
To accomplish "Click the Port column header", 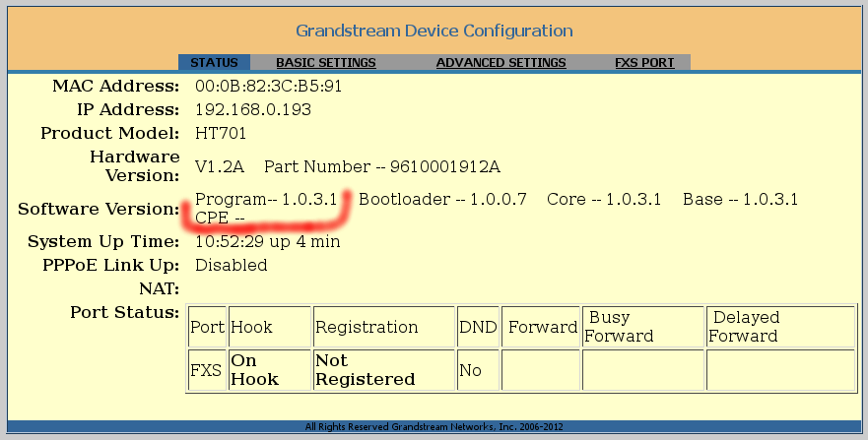I will 207,327.
